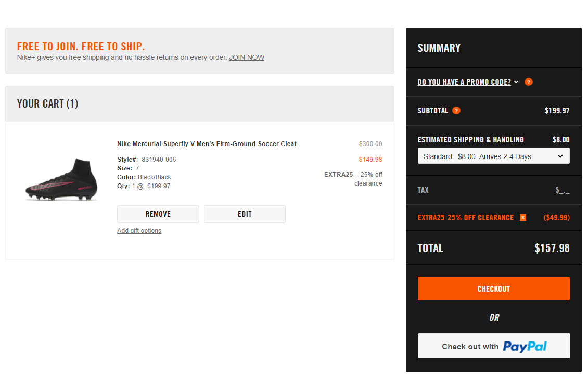Open the Nike Mercurial Superfly V product link

click(207, 143)
